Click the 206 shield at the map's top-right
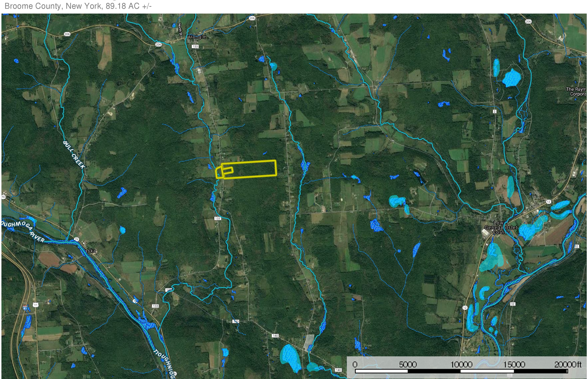 pyautogui.click(x=528, y=21)
